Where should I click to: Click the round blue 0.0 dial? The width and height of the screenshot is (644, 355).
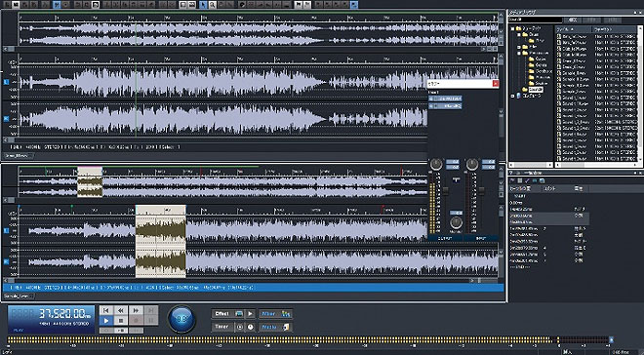181,319
